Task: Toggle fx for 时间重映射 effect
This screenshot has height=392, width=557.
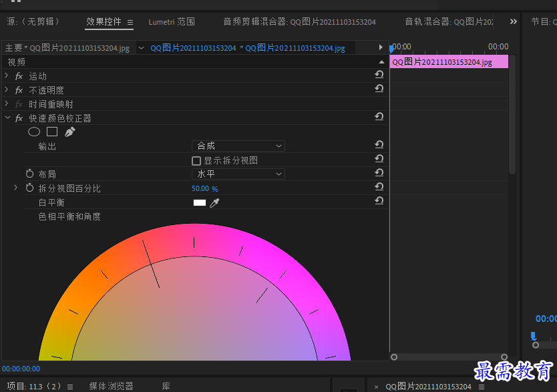Action: tap(19, 104)
